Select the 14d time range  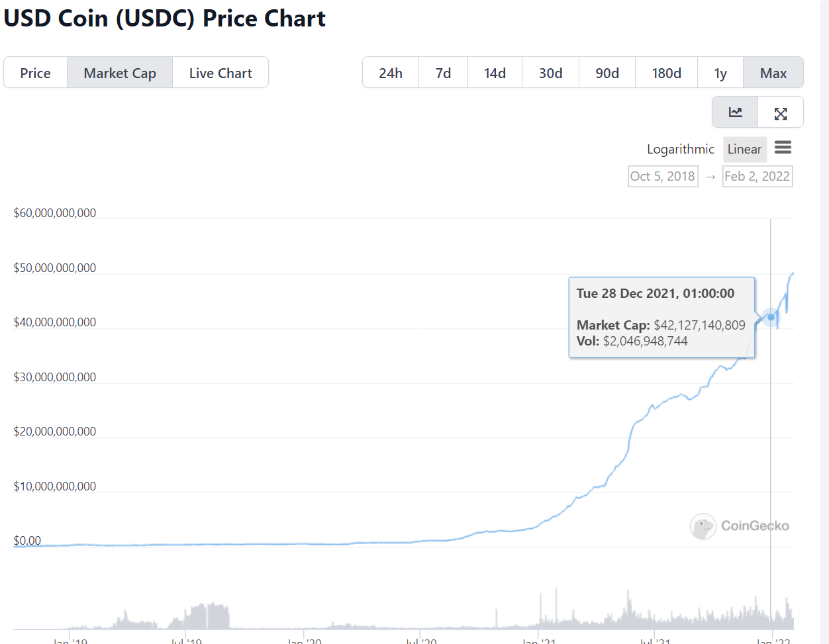point(495,73)
